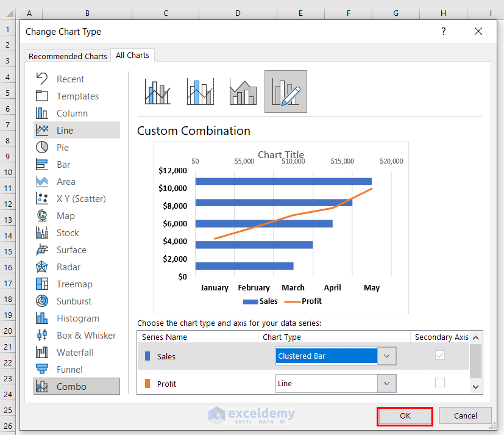Screen dimensions: 504x435
Task: Select the Line chart type
Action: [65, 130]
